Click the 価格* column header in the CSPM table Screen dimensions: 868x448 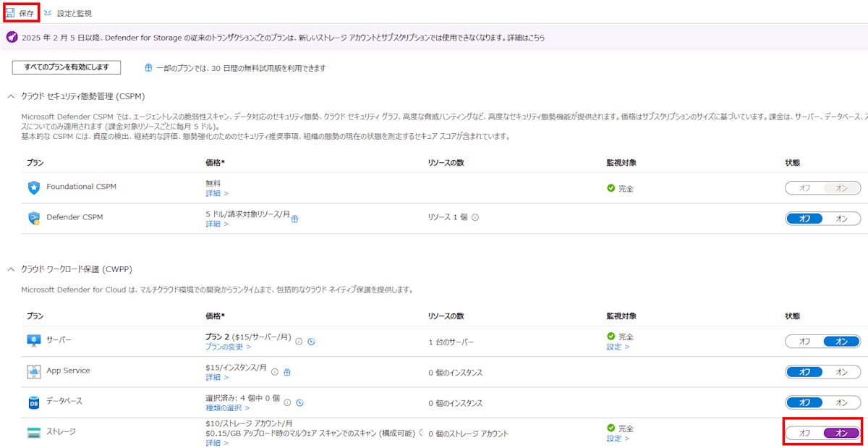click(215, 163)
